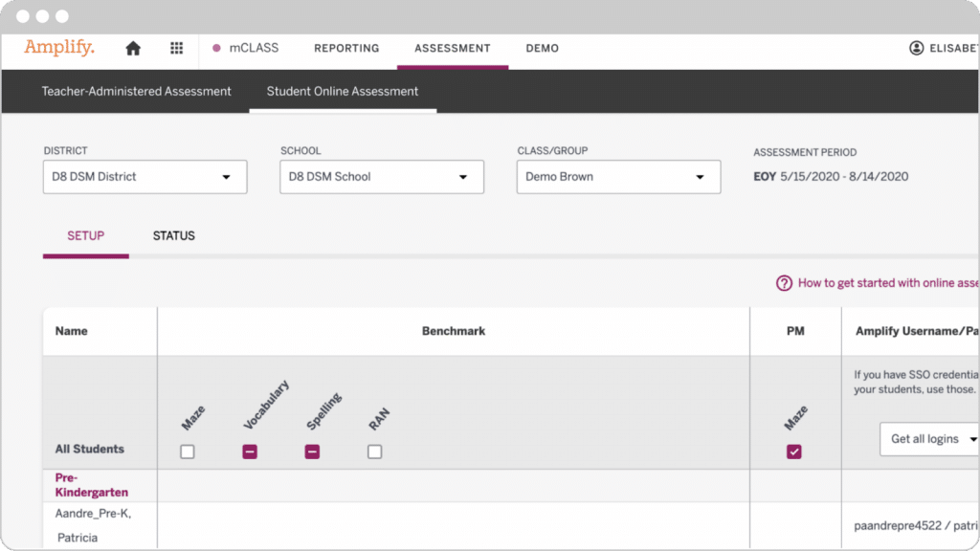Click the Spelling column label
Image resolution: width=980 pixels, height=551 pixels.
pos(323,411)
